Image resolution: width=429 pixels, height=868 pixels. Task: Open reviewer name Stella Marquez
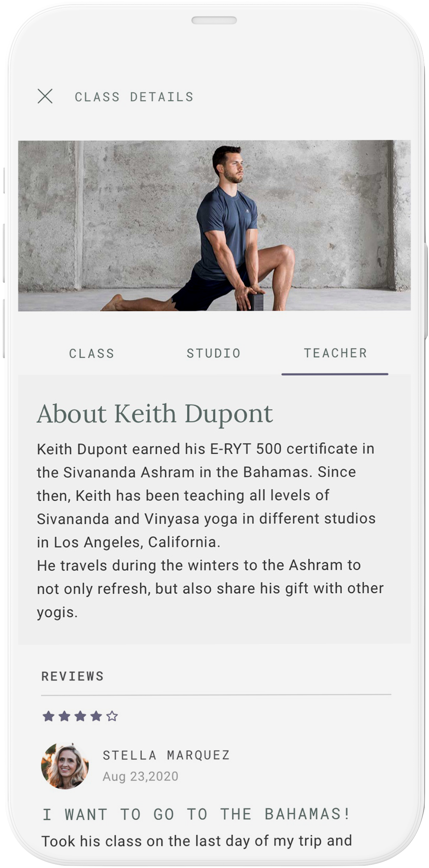tap(166, 755)
